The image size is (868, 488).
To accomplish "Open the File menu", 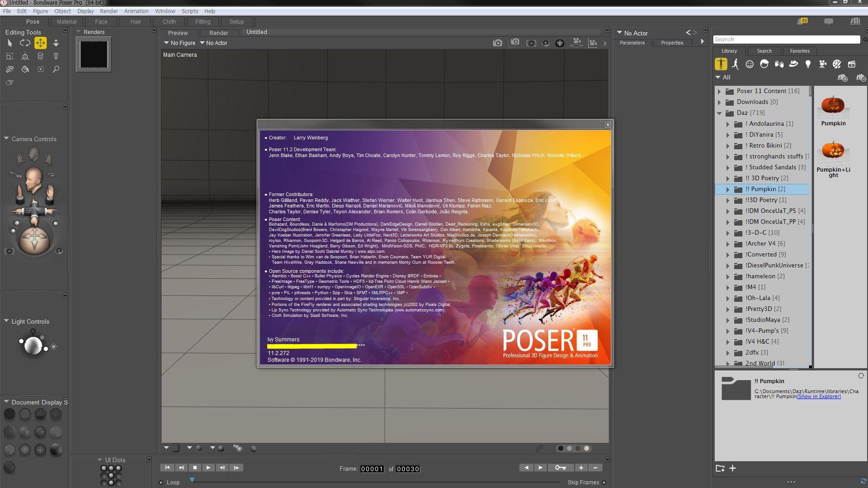I will (7, 11).
